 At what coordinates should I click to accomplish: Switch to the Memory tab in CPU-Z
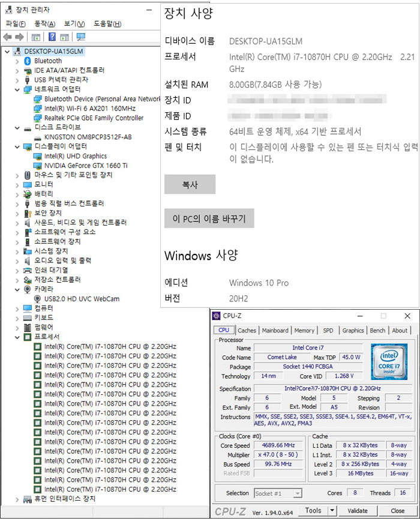tap(304, 331)
